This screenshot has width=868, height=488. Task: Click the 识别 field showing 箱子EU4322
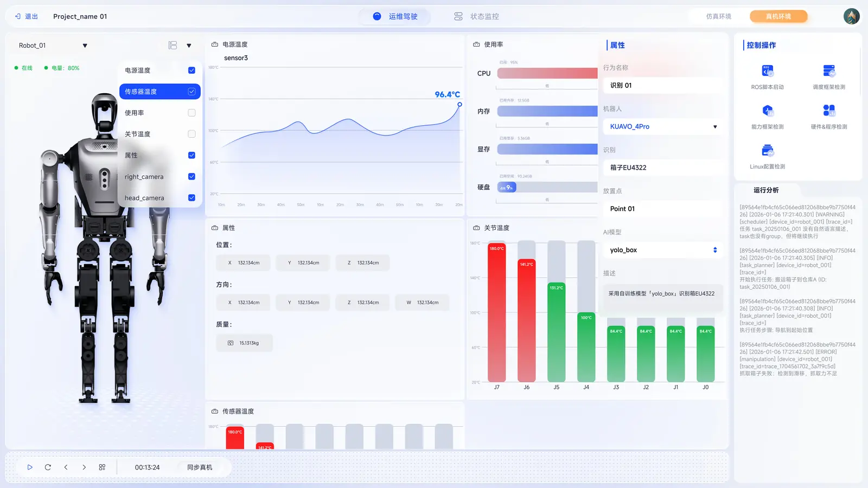663,168
